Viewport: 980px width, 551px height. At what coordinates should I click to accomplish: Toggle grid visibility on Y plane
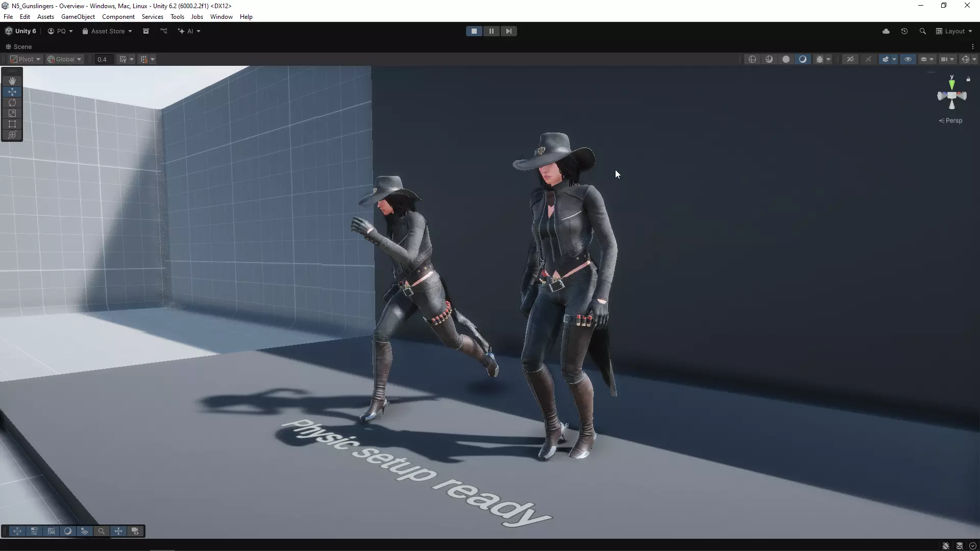coord(123,59)
